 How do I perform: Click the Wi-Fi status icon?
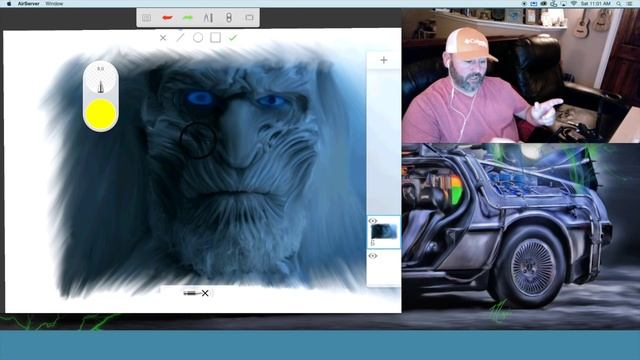coord(574,4)
